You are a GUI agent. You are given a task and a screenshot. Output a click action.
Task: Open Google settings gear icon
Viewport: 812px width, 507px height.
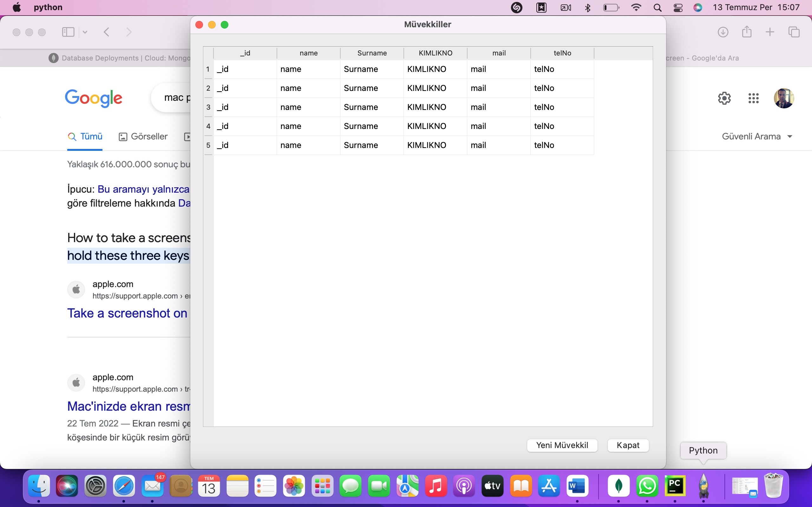point(724,98)
